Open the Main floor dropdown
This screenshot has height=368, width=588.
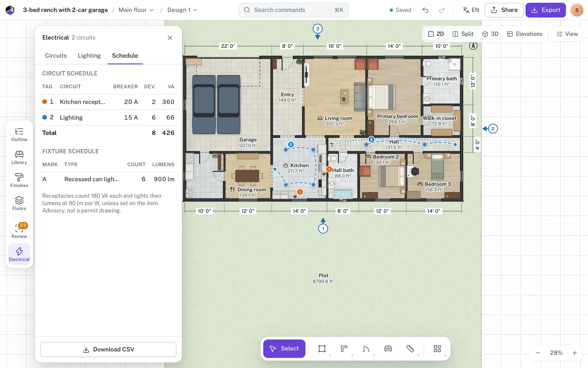coord(136,10)
